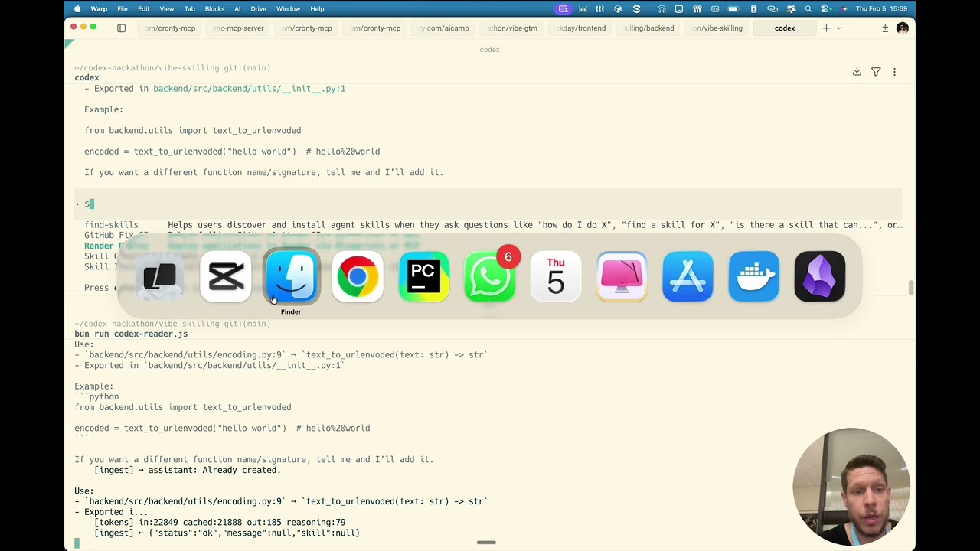Viewport: 980px width, 551px height.
Task: Switch to the mo-mcp-server tab
Action: coord(238,28)
